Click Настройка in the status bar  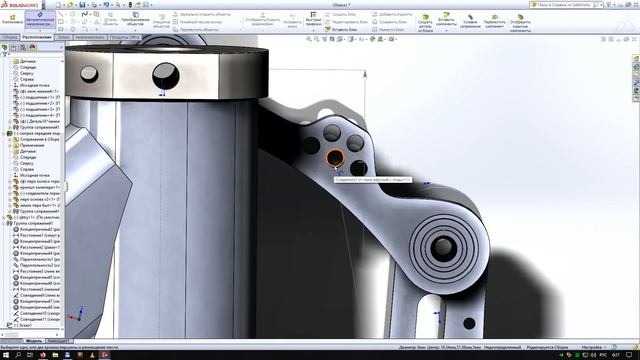(x=591, y=347)
